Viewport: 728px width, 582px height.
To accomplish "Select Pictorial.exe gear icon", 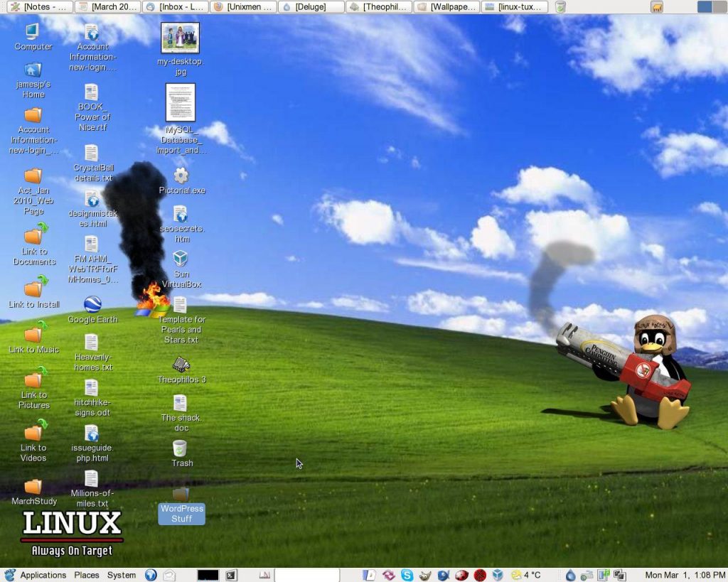I will (181, 176).
